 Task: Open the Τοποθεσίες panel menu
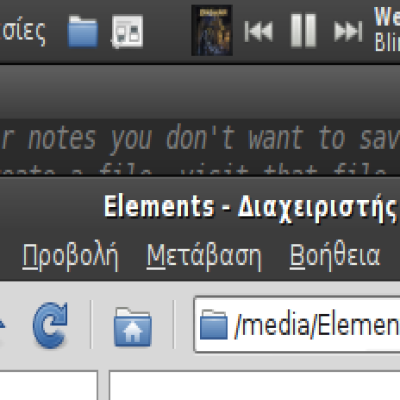pos(23,32)
